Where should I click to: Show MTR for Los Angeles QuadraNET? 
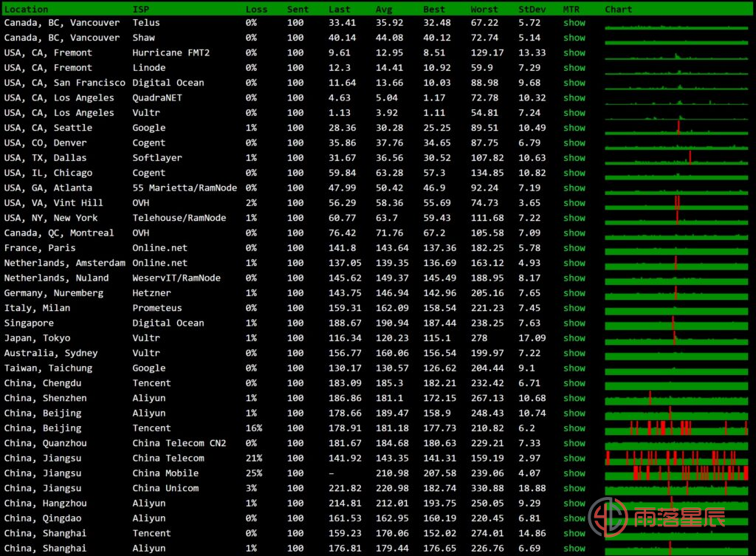tap(574, 97)
